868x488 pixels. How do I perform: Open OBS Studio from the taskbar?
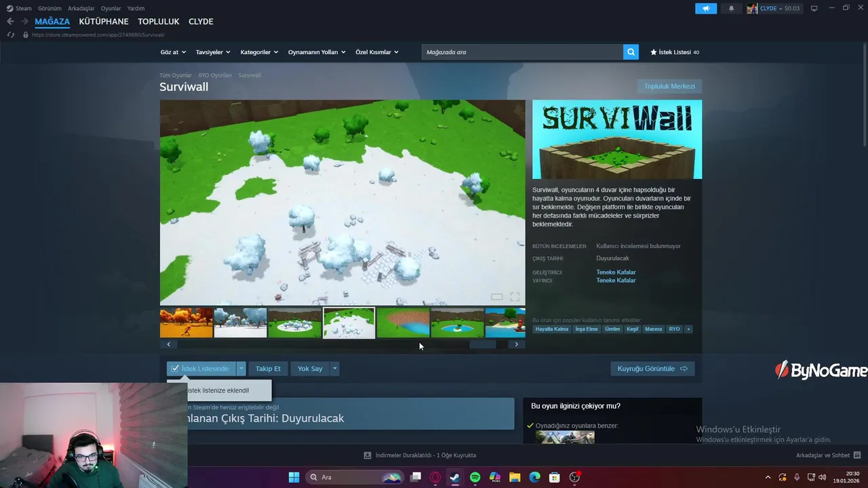574,477
